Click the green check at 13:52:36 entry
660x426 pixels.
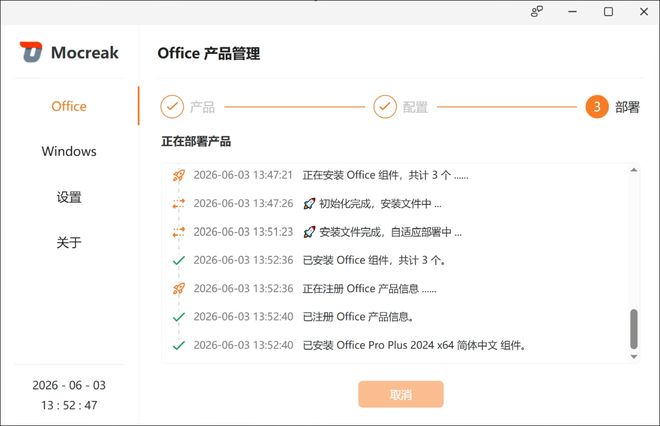tap(179, 261)
